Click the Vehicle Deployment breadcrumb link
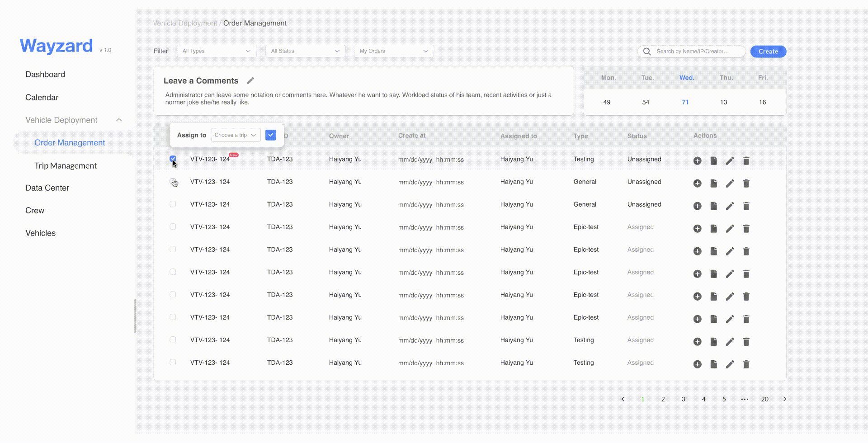This screenshot has width=868, height=443. (185, 23)
